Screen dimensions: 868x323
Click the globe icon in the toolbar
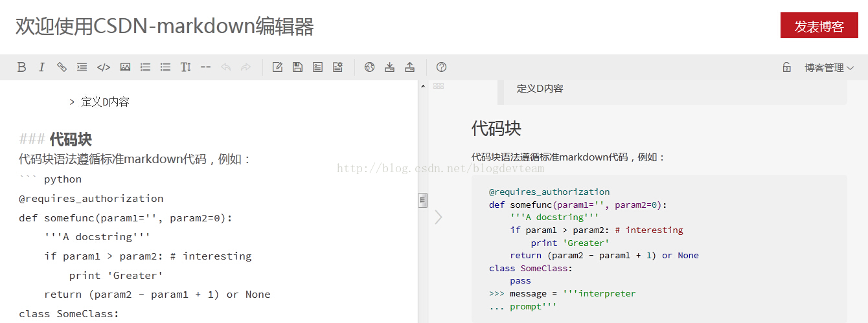pos(369,67)
